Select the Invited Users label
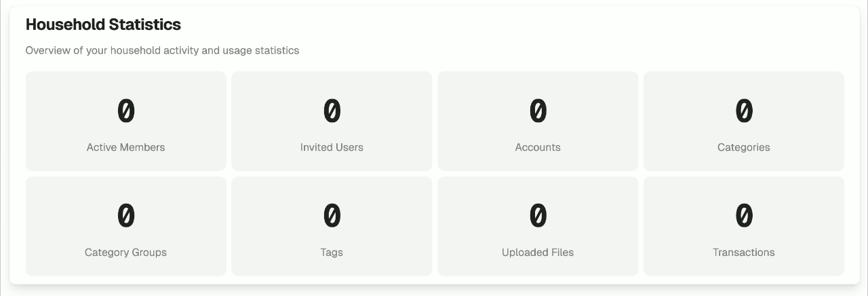 332,147
